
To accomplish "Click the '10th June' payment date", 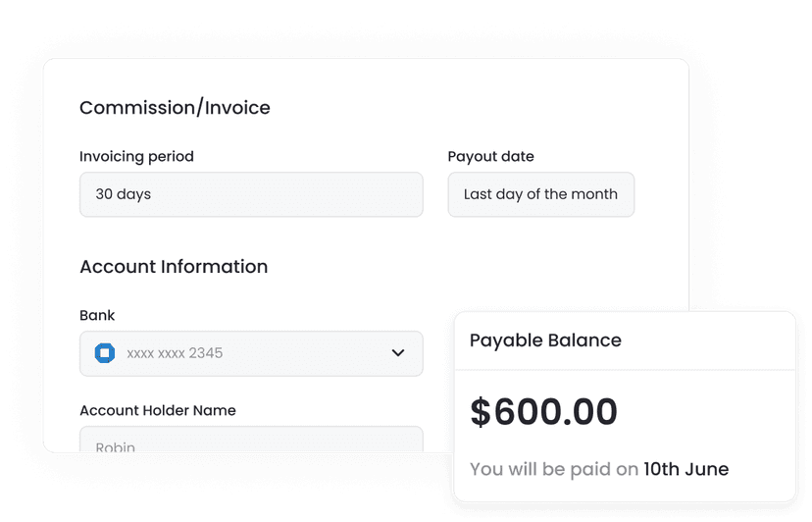I will [x=685, y=469].
